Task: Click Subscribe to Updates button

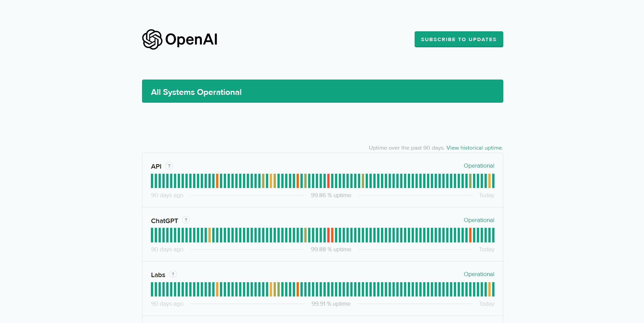Action: pyautogui.click(x=459, y=39)
